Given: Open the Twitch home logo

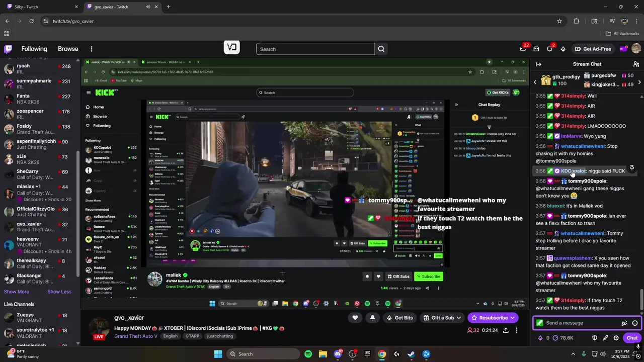Looking at the screenshot, I should [x=8, y=49].
